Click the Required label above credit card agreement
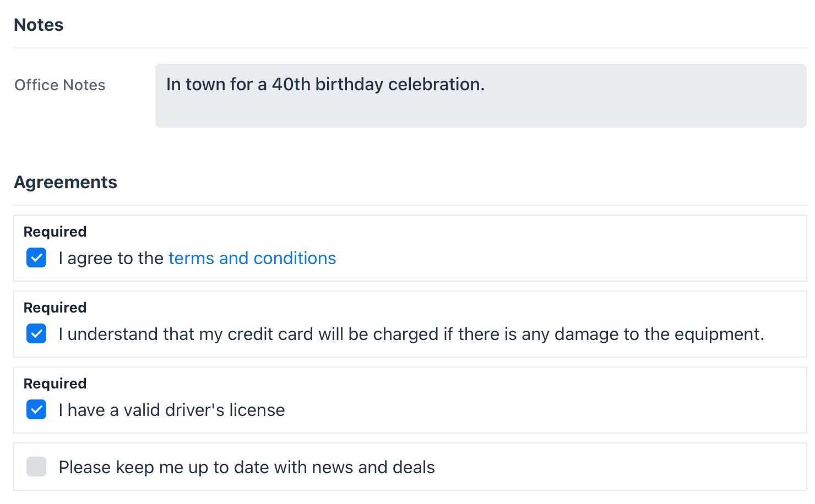 (55, 308)
